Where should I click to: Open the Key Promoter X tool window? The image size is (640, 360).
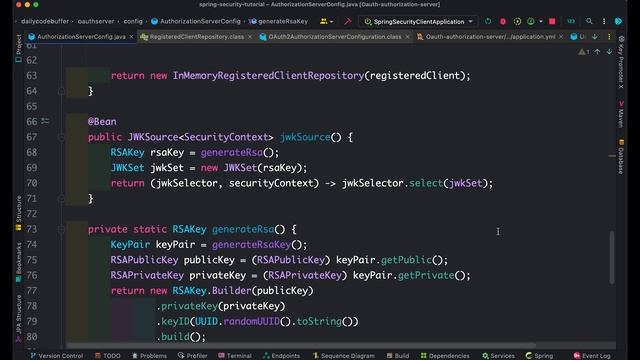[621, 62]
